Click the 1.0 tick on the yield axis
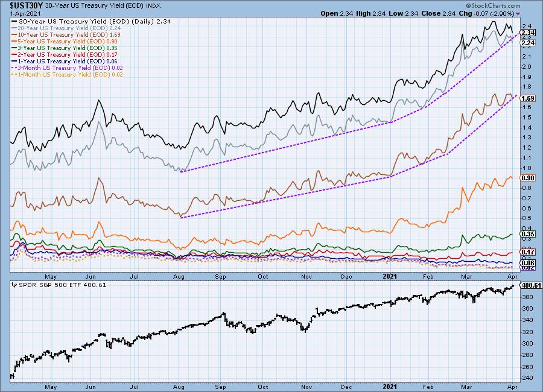Screen dimensions: 543x392 click(527, 168)
